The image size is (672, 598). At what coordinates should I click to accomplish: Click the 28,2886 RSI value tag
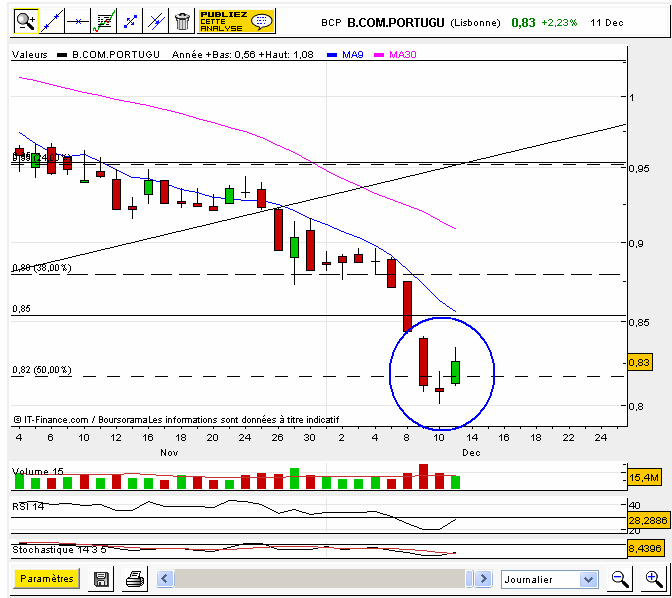pyautogui.click(x=648, y=520)
